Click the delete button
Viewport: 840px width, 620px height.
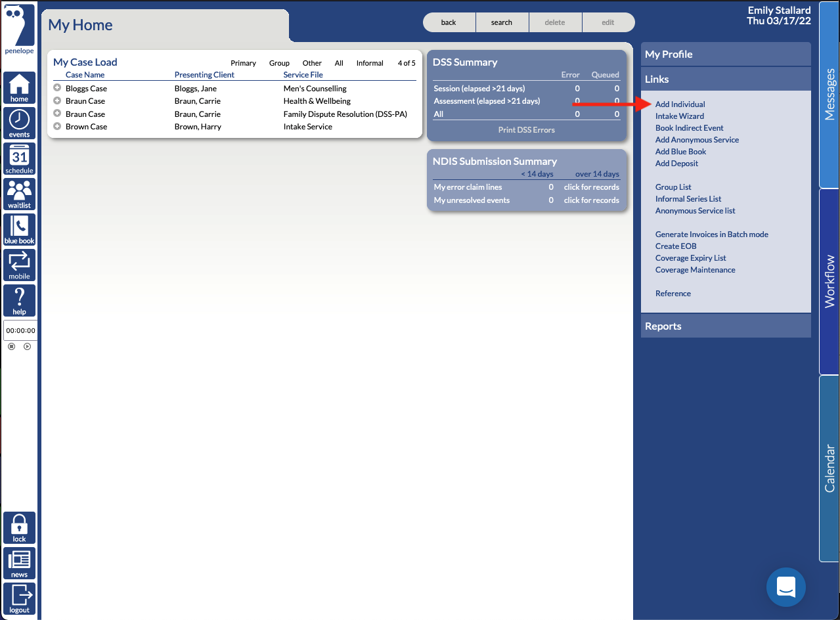tap(555, 22)
